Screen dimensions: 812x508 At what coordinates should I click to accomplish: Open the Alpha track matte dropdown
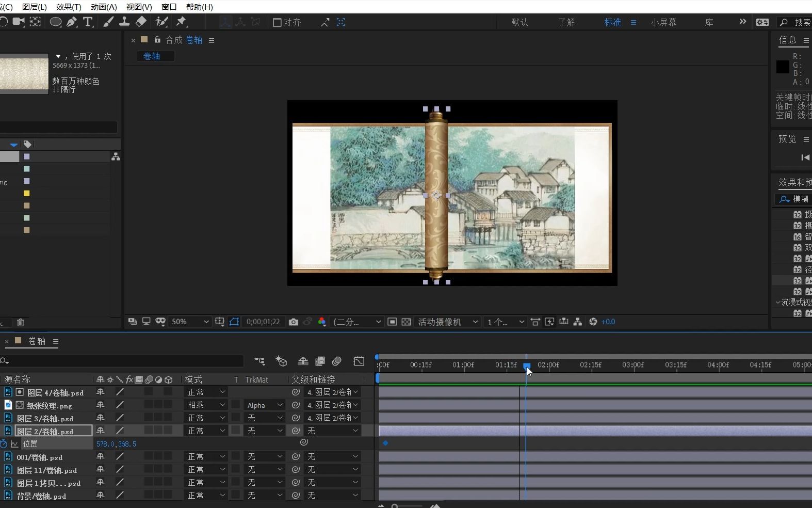pos(264,405)
